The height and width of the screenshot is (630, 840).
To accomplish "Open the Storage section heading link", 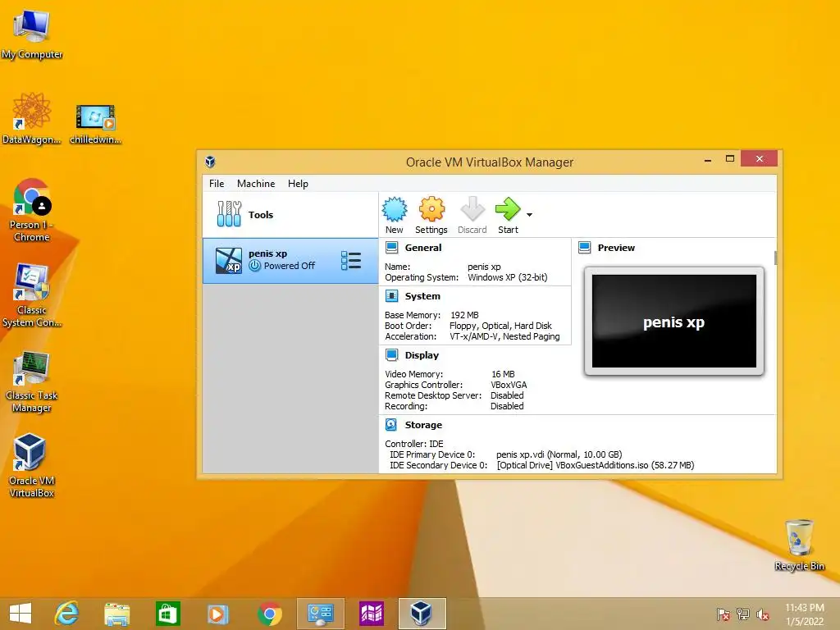I will (423, 424).
